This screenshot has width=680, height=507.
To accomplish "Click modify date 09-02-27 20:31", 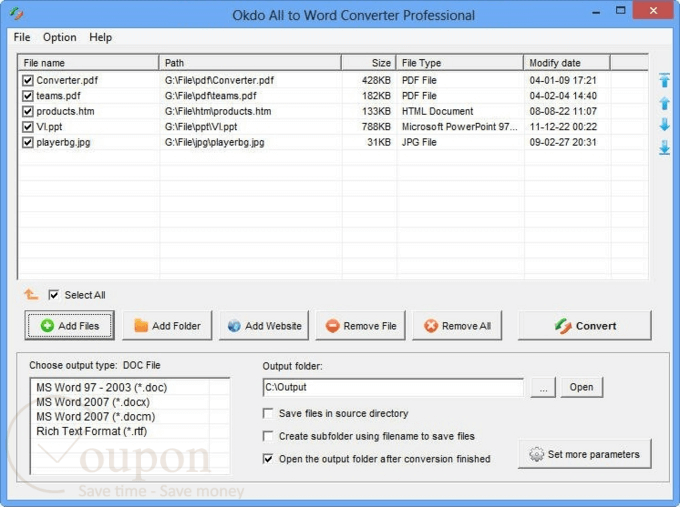I will 563,142.
